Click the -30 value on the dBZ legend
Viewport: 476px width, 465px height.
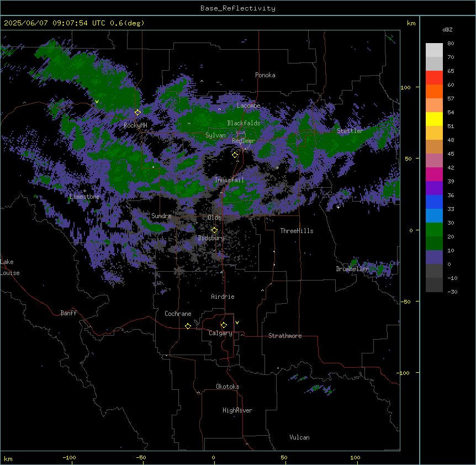[x=452, y=292]
